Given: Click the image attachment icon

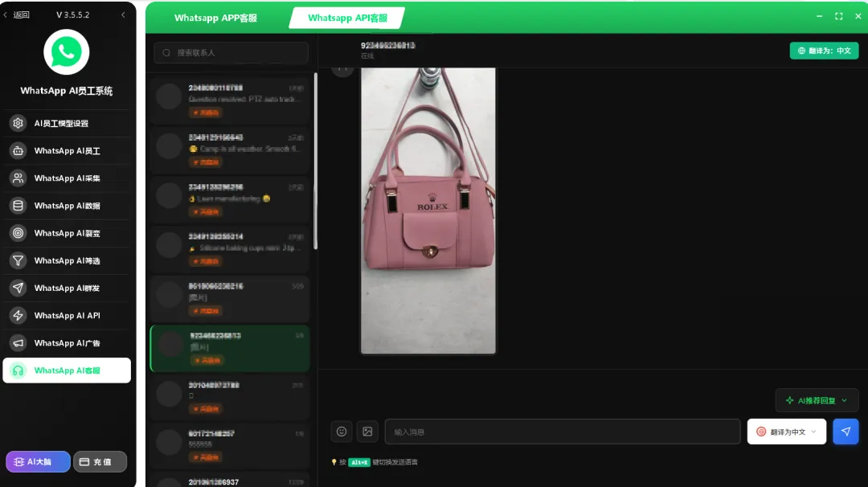Looking at the screenshot, I should 367,432.
